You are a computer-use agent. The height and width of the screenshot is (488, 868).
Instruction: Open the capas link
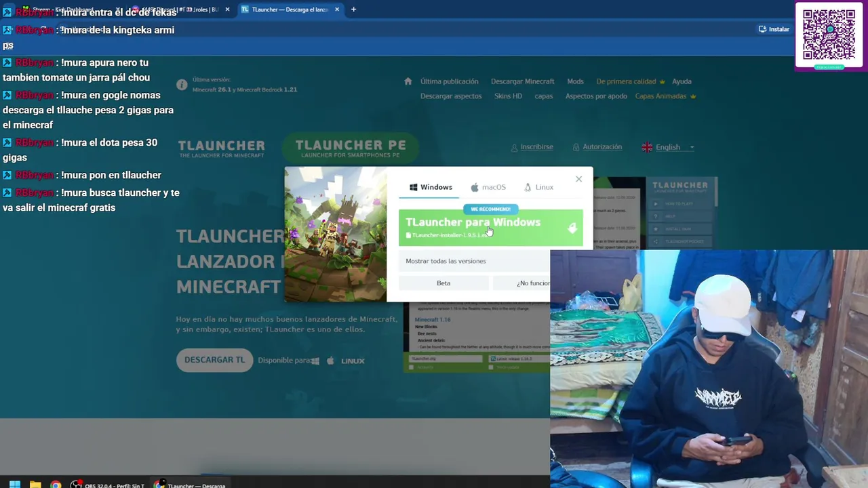[543, 96]
